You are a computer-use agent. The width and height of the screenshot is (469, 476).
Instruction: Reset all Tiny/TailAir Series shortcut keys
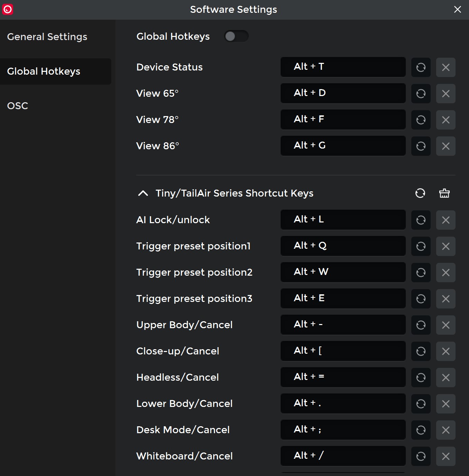pos(420,193)
